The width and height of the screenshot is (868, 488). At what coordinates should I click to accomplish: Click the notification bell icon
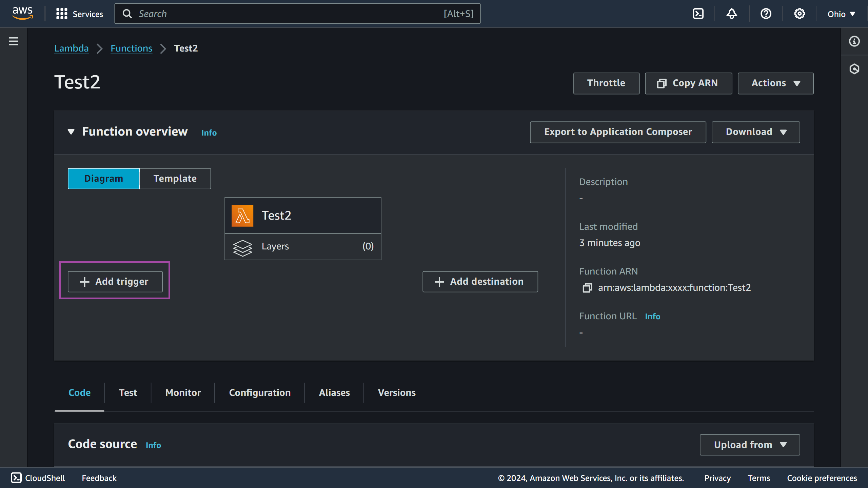[x=731, y=13]
